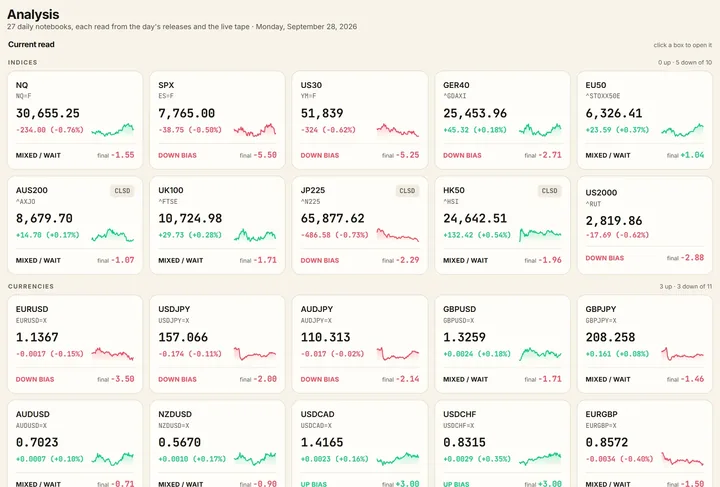Viewport: 720px width, 487px height.
Task: Click the AUS200 sparkline chart
Action: click(112, 235)
